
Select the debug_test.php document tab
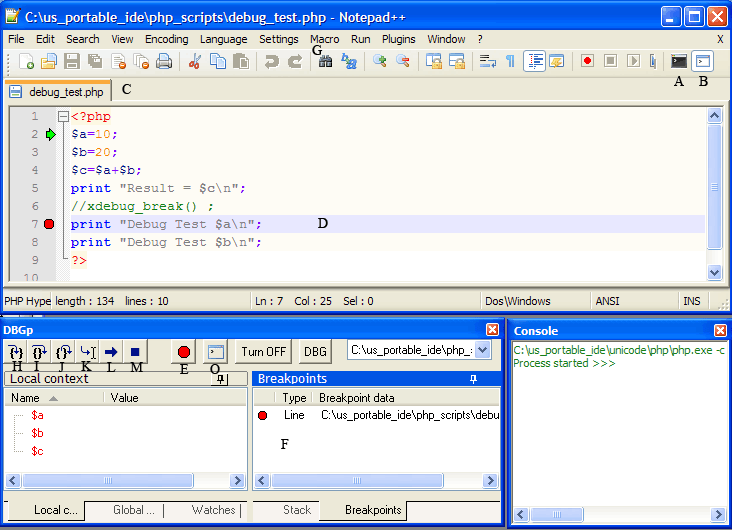click(x=59, y=92)
